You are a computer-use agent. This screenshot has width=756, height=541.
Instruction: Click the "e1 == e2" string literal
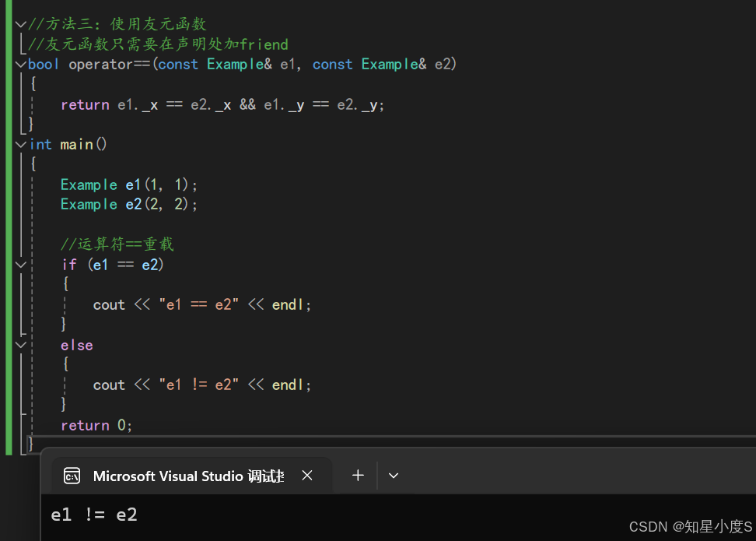[x=198, y=305]
